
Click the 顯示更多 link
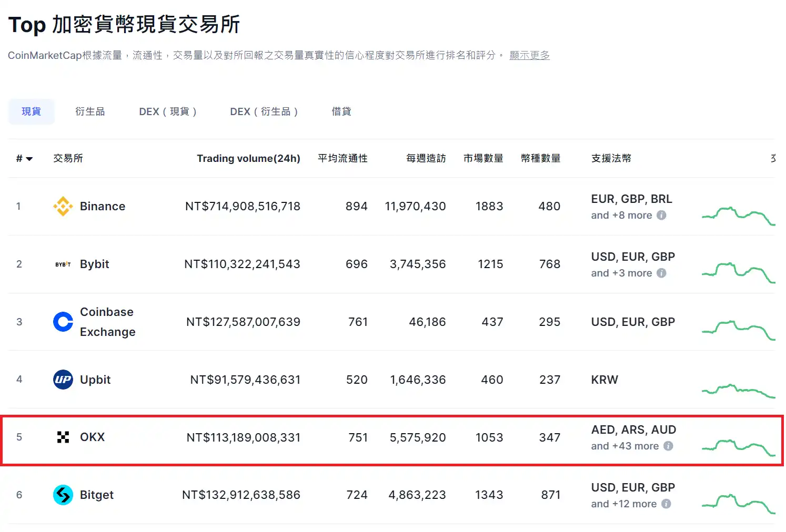pos(530,55)
